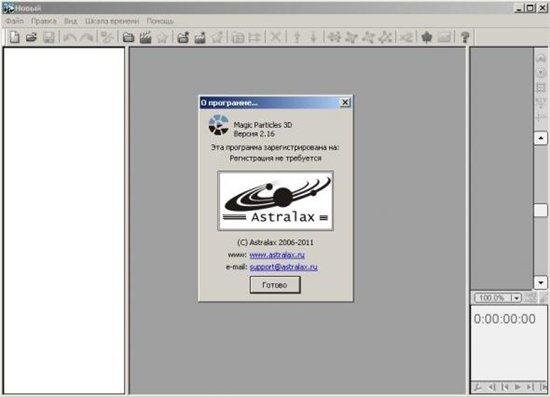
Task: Open the 100.0% zoom dropdown
Action: [x=516, y=298]
